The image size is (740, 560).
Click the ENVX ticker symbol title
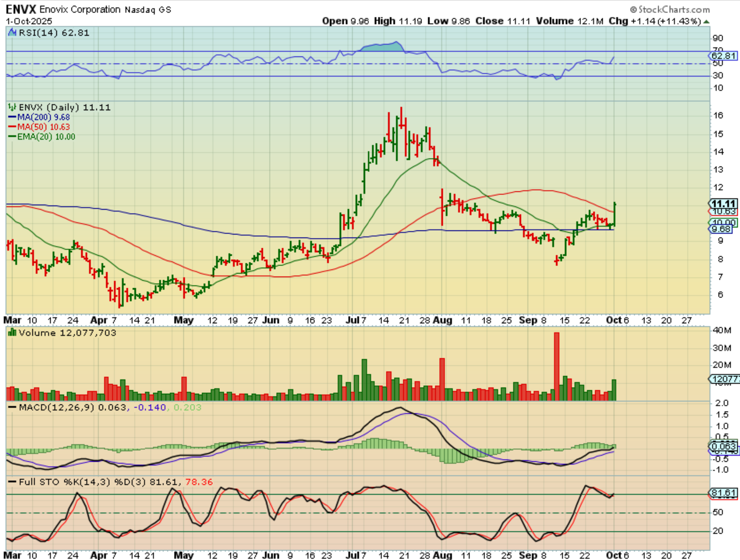click(x=21, y=9)
